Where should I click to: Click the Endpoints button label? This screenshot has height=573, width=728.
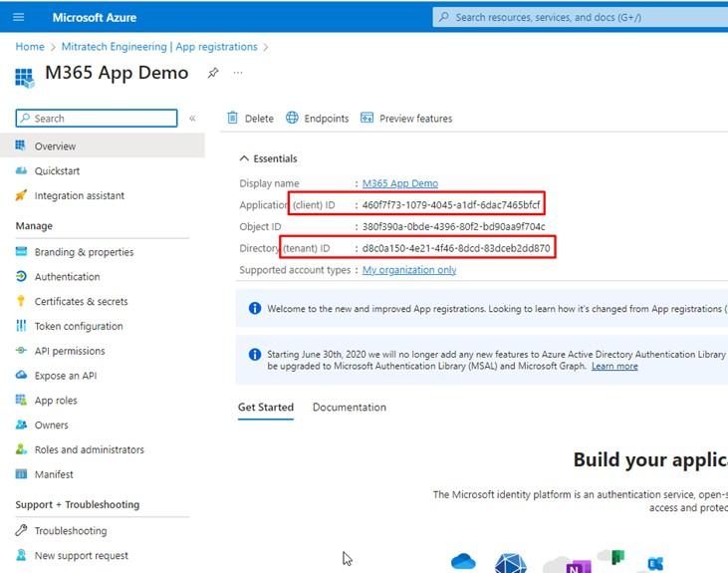[x=327, y=119]
